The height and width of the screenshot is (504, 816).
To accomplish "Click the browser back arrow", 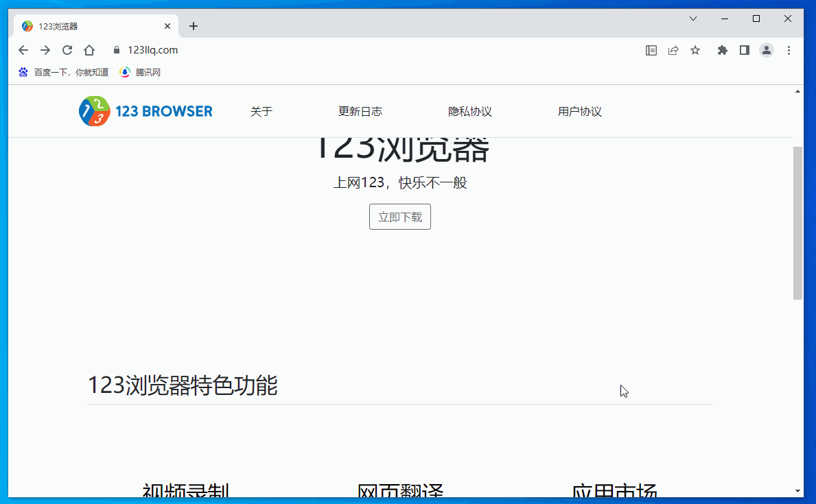I will [x=23, y=50].
